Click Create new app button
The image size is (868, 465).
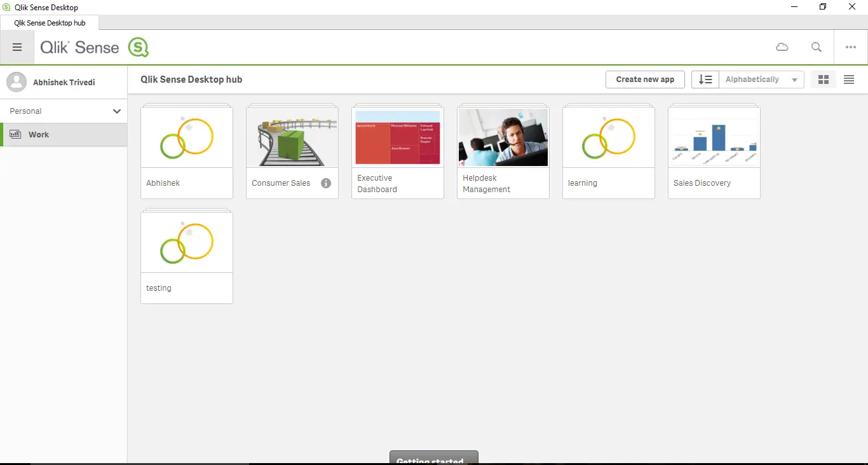[x=645, y=80]
